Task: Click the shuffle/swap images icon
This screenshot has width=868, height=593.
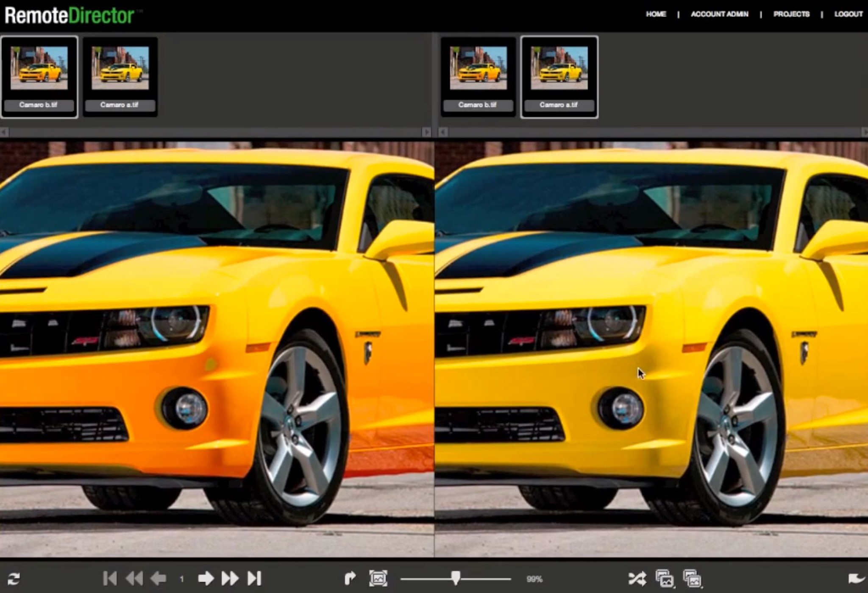Action: (637, 579)
